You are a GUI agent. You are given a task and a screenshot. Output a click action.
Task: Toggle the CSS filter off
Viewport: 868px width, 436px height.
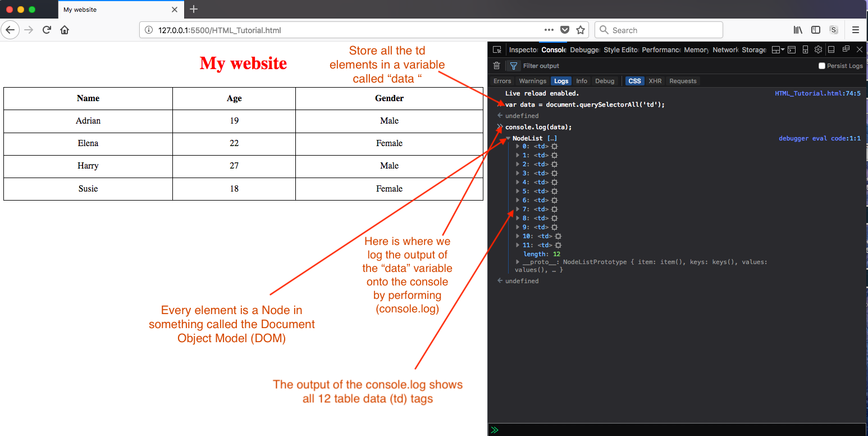[634, 81]
